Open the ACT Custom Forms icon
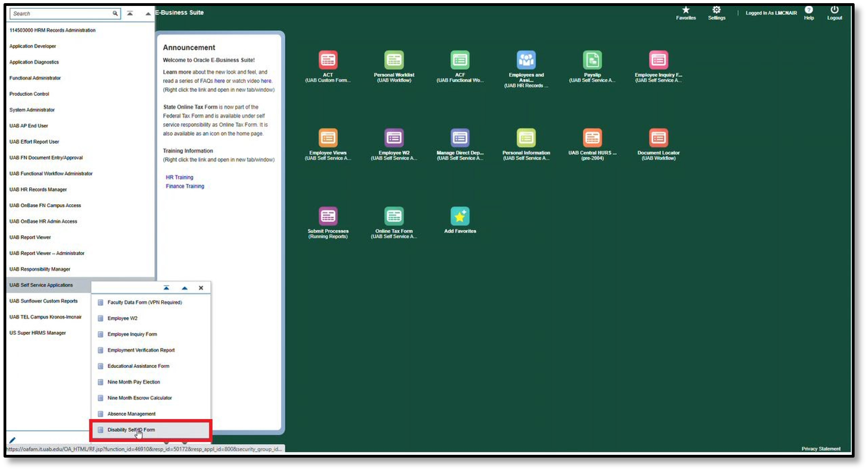 click(x=328, y=60)
